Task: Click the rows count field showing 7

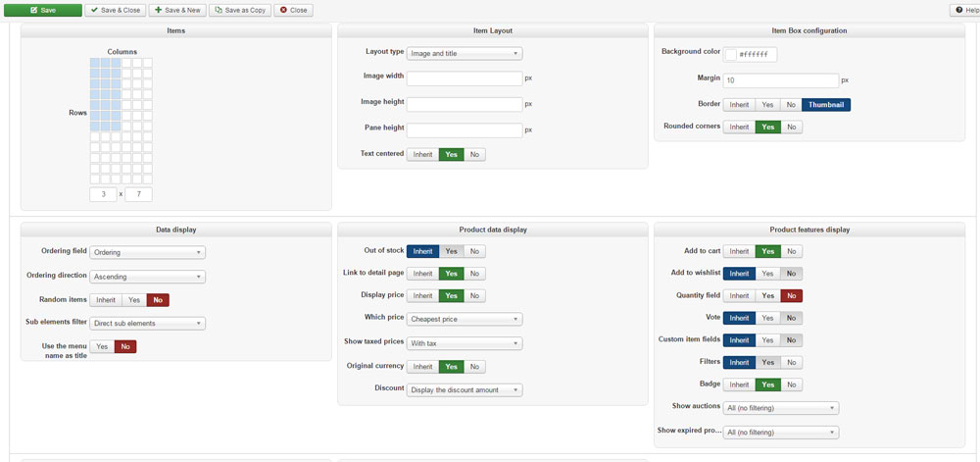Action: (x=138, y=194)
